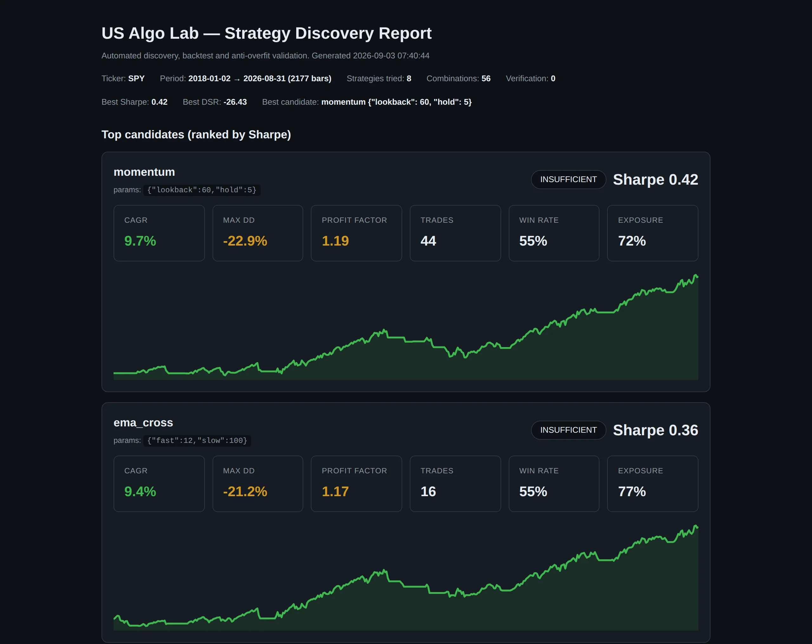Click ema_cross params code {"fast":12,"slow":100}
Image resolution: width=812 pixels, height=644 pixels.
[197, 441]
